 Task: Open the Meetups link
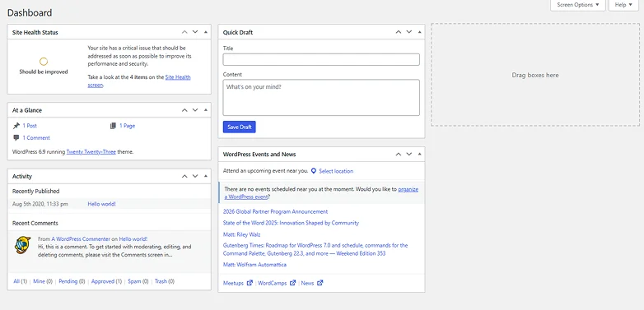pyautogui.click(x=233, y=283)
